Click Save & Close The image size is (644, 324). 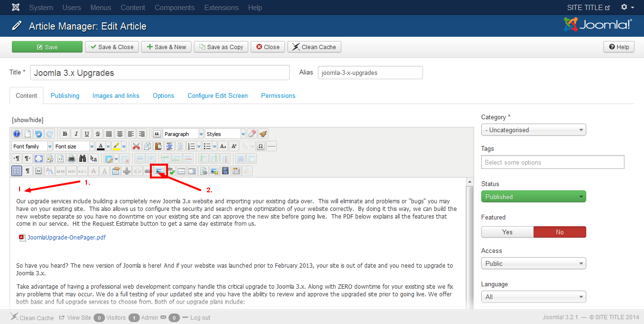click(x=112, y=47)
